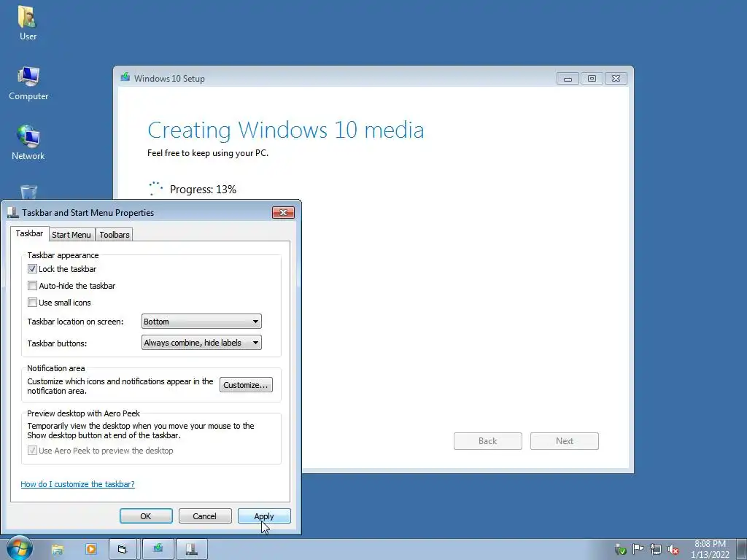Select the User folder desktop icon
Viewport: 747px width, 560px height.
(x=28, y=23)
